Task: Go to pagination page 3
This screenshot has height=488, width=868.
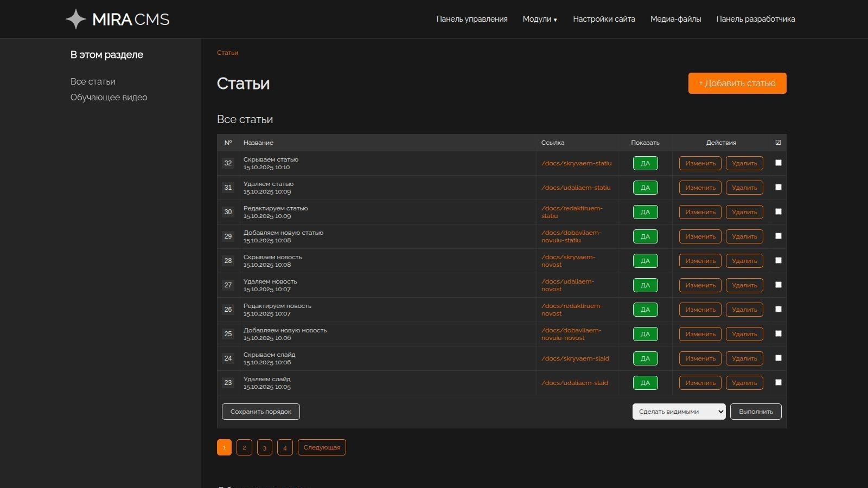Action: (x=264, y=447)
